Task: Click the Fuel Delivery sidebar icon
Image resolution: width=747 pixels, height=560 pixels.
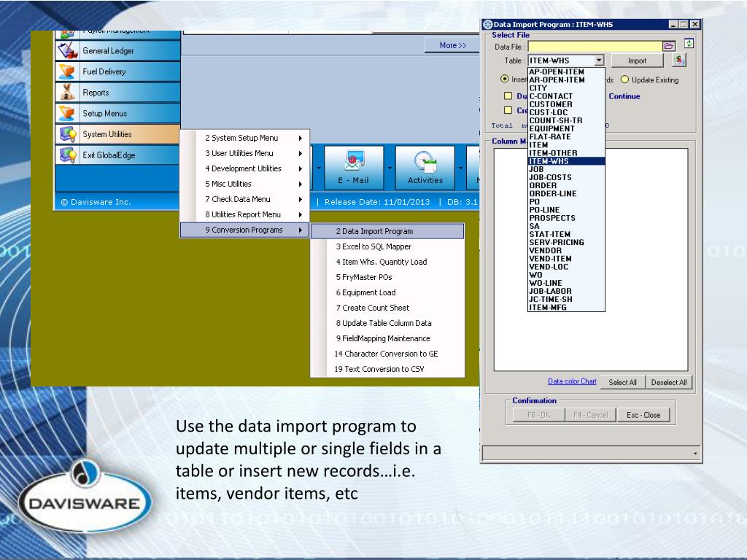Action: [x=67, y=71]
